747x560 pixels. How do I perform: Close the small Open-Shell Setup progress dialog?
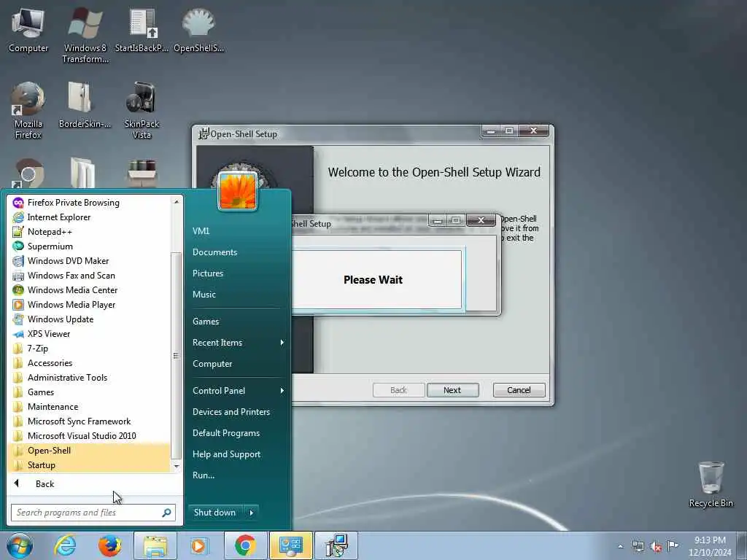(481, 220)
